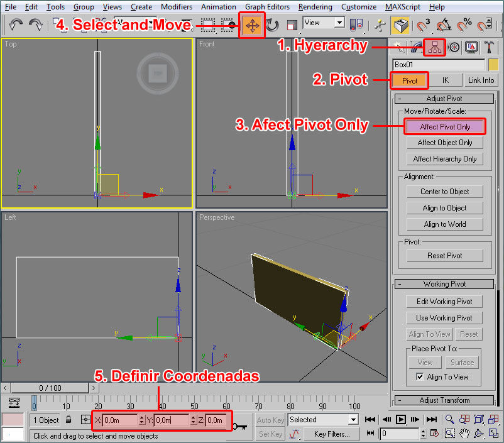504x443 pixels.
Task: Click the Undo arrow in toolbar
Action: (16, 25)
